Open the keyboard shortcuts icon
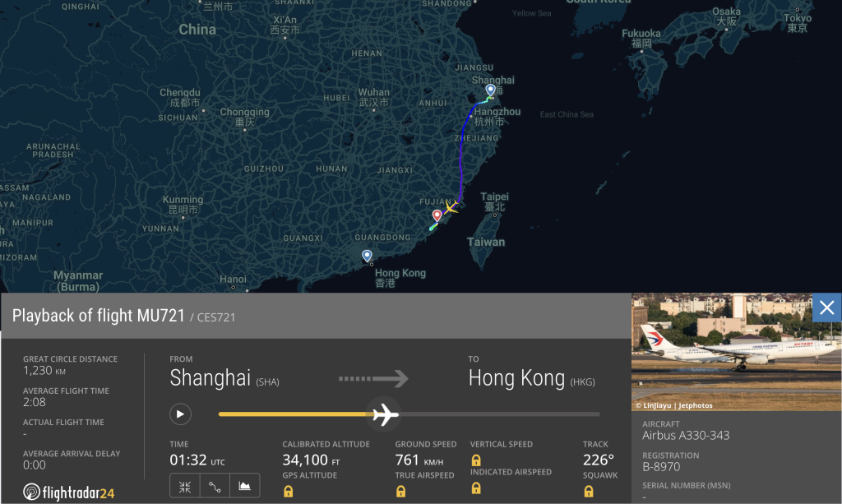 click(184, 485)
